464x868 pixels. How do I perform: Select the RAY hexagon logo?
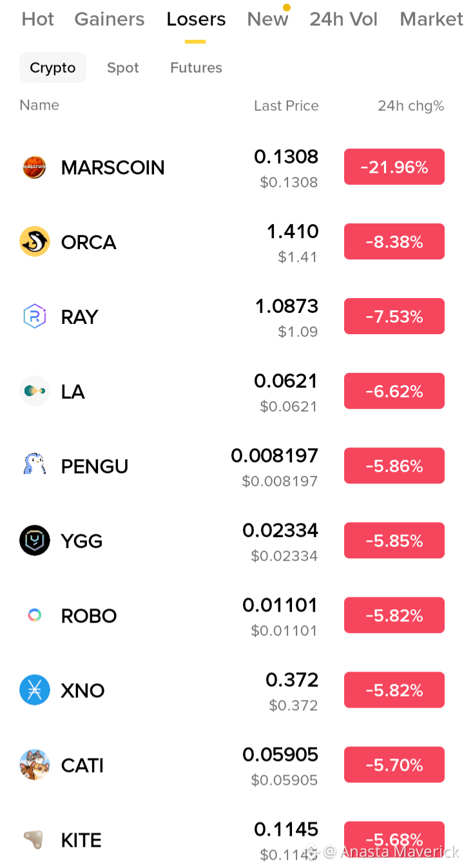click(35, 317)
